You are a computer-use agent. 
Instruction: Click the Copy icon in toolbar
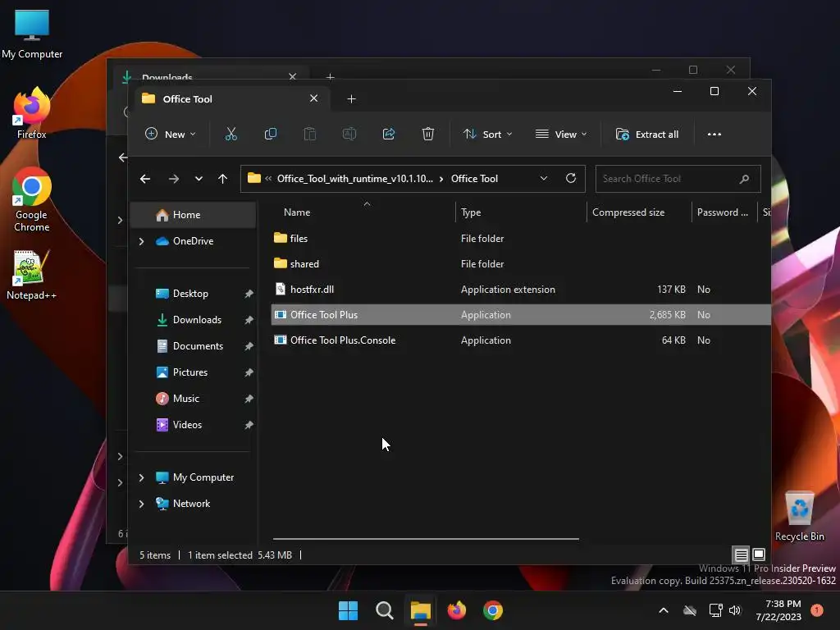[x=271, y=134]
